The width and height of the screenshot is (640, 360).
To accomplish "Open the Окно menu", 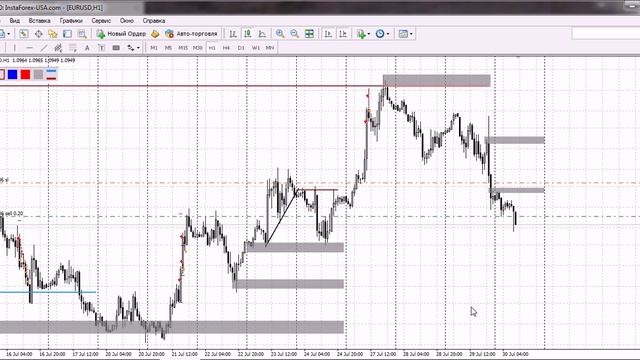I will (x=127, y=20).
